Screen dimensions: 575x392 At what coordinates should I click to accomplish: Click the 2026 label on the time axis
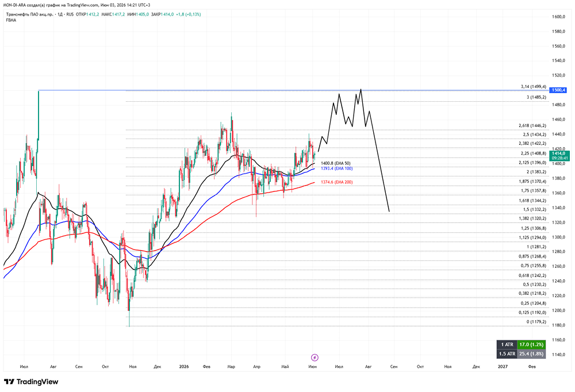tap(184, 366)
